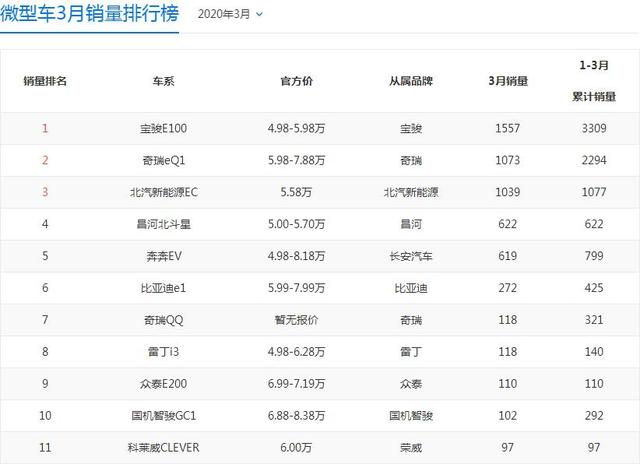Screen dimensions: 640x464
Task: Click the price 6.99-7.19万
Action: 296,384
